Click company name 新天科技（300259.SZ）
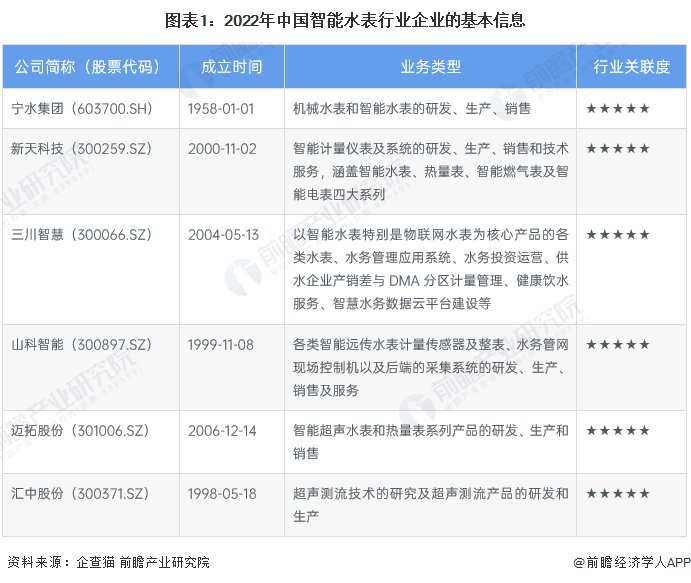The height and width of the screenshot is (583, 691). tap(82, 148)
